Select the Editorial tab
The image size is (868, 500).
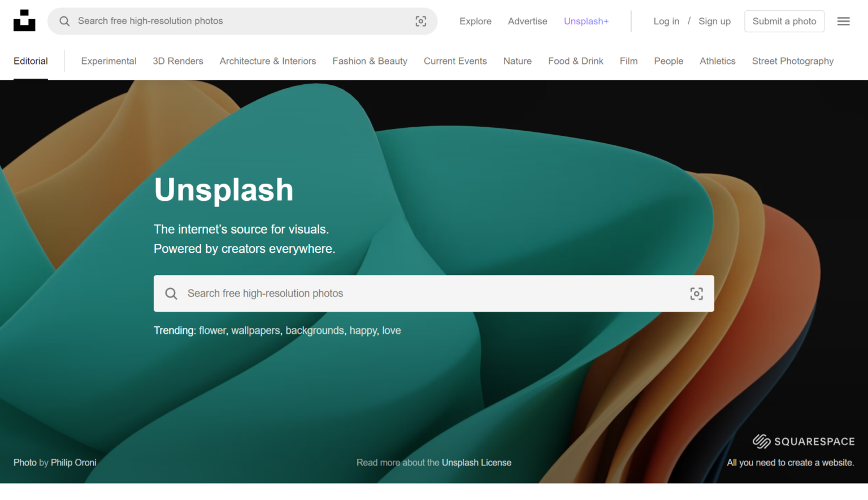[31, 61]
